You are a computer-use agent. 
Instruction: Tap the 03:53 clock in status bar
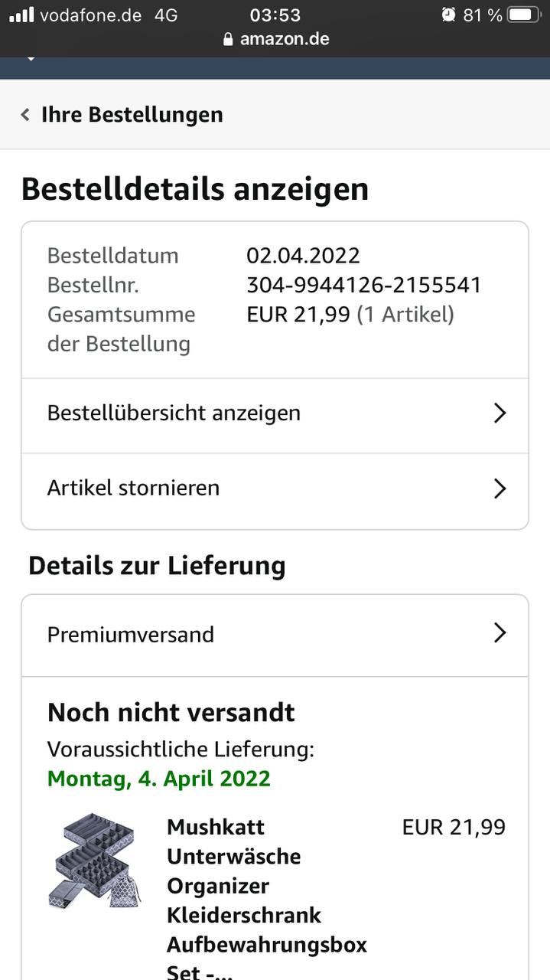pos(275,15)
